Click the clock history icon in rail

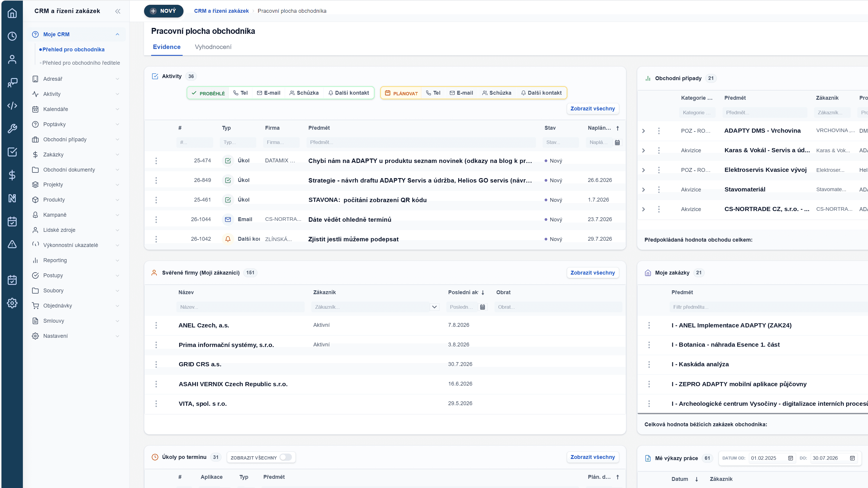click(12, 37)
